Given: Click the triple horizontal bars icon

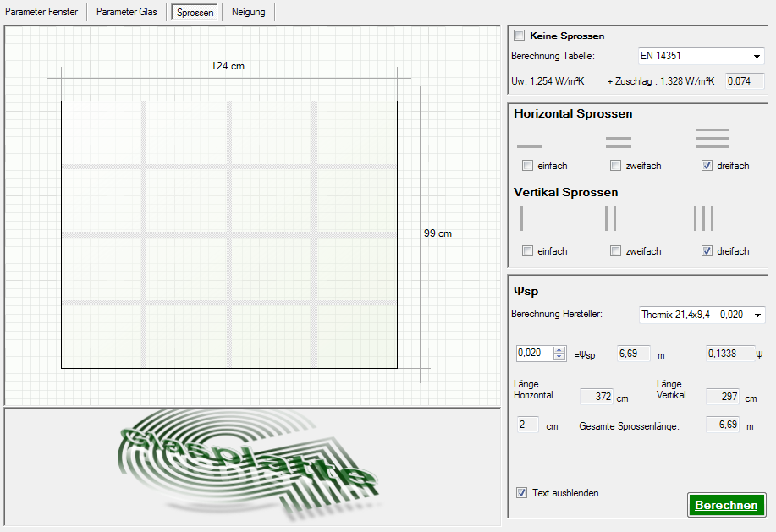Looking at the screenshot, I should click(712, 138).
